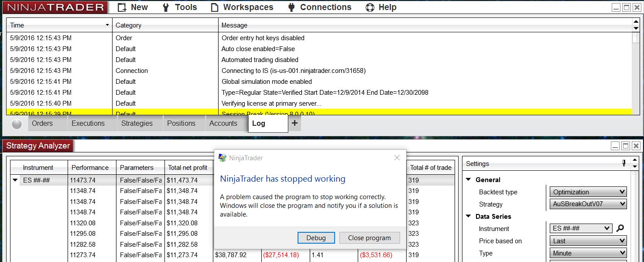Click the Instrument column header in Strategy Analyzer
The height and width of the screenshot is (262, 644).
[38, 167]
